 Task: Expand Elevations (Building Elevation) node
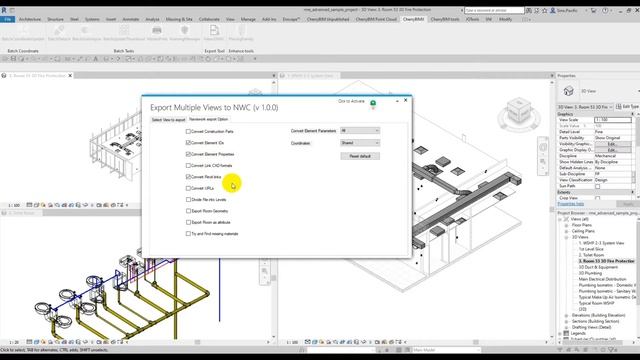pyautogui.click(x=567, y=316)
